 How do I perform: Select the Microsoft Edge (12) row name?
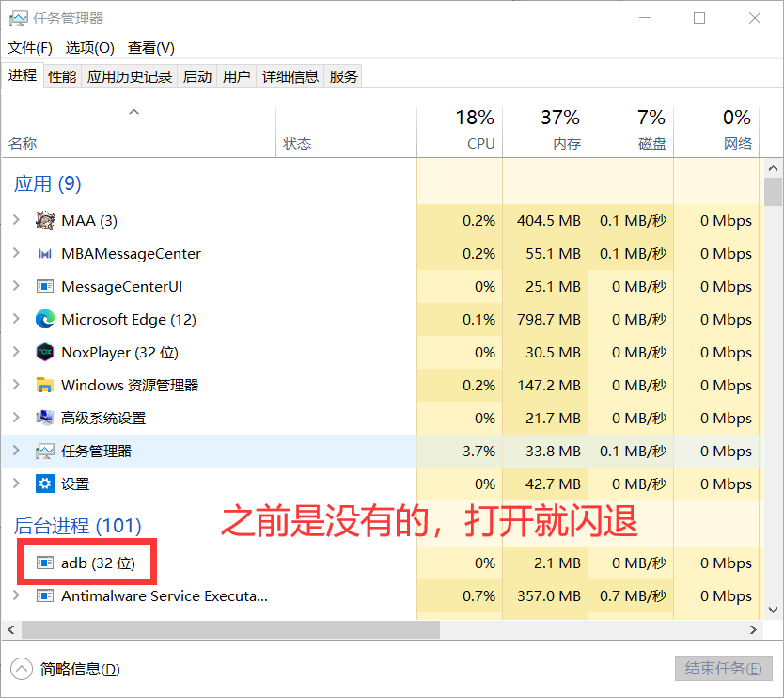pyautogui.click(x=129, y=319)
